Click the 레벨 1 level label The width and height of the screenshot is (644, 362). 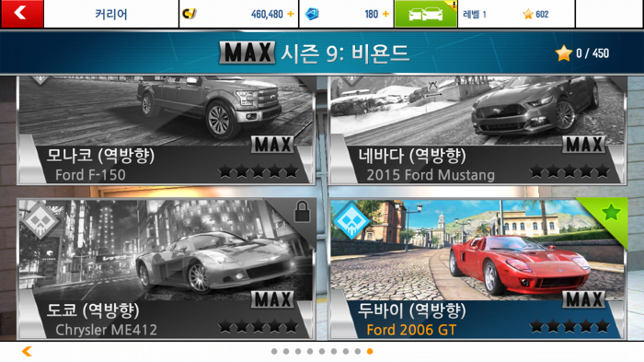pos(475,15)
